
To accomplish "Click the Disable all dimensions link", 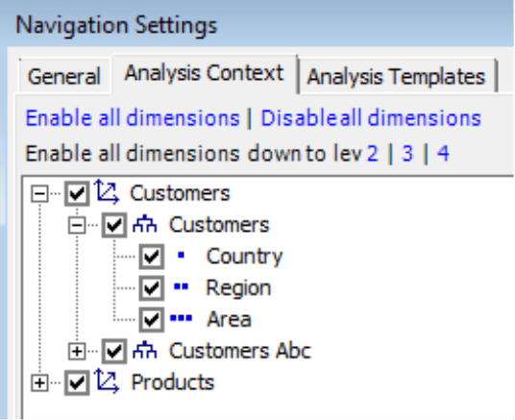I will tap(371, 118).
